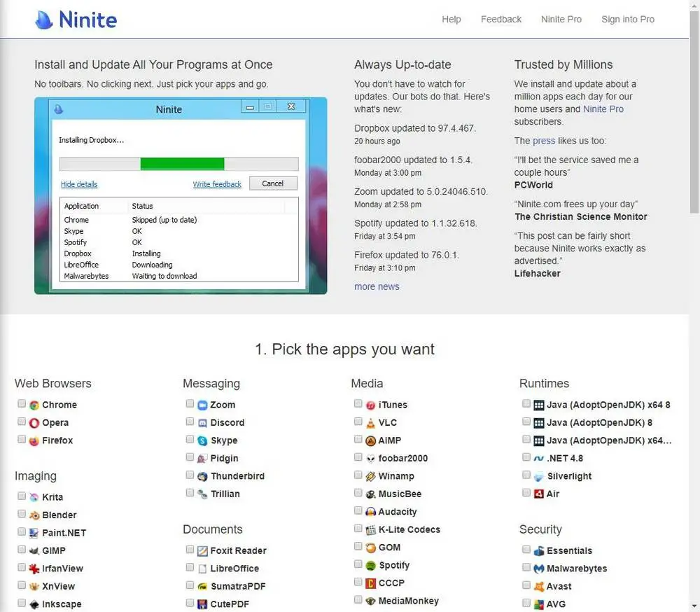Click Sign into Pro
This screenshot has width=700, height=612.
(628, 19)
